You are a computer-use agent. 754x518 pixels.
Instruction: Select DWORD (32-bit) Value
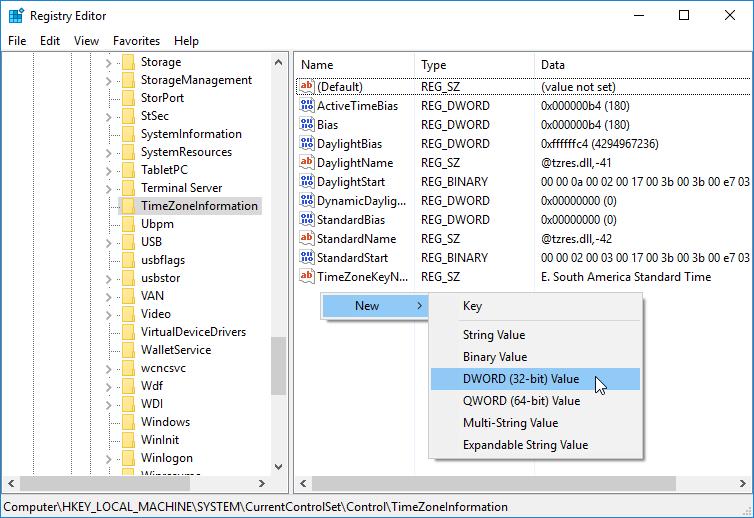pyautogui.click(x=535, y=379)
